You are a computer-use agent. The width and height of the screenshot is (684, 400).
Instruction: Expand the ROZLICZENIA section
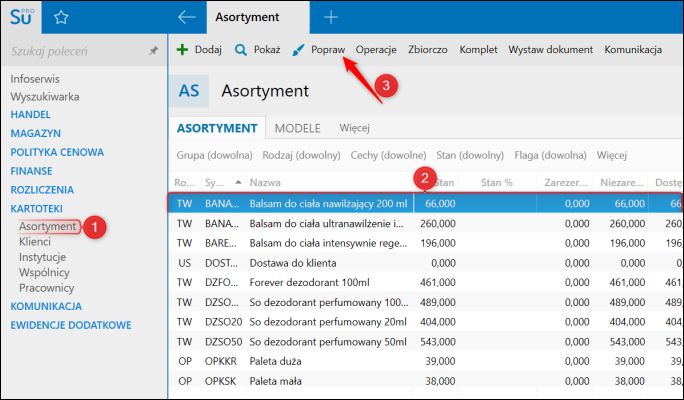pyautogui.click(x=42, y=190)
